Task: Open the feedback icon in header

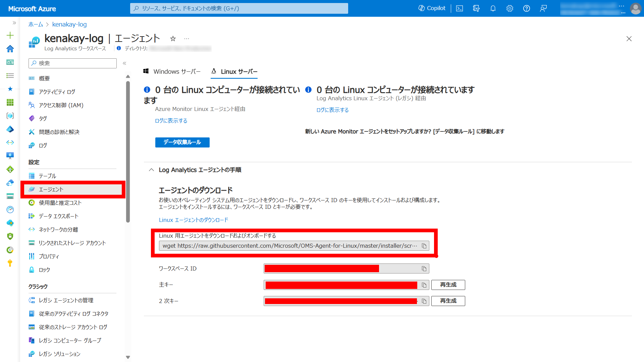Action: [x=543, y=8]
